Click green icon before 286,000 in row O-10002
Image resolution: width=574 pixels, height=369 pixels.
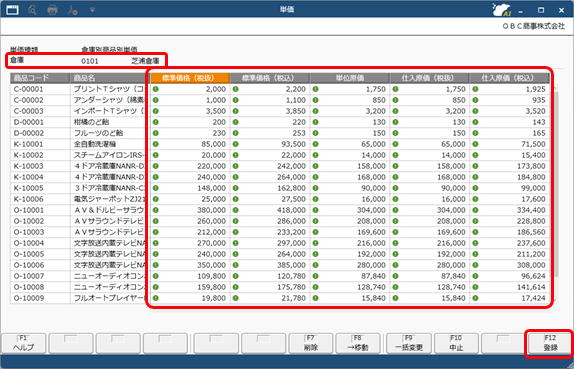coord(235,221)
